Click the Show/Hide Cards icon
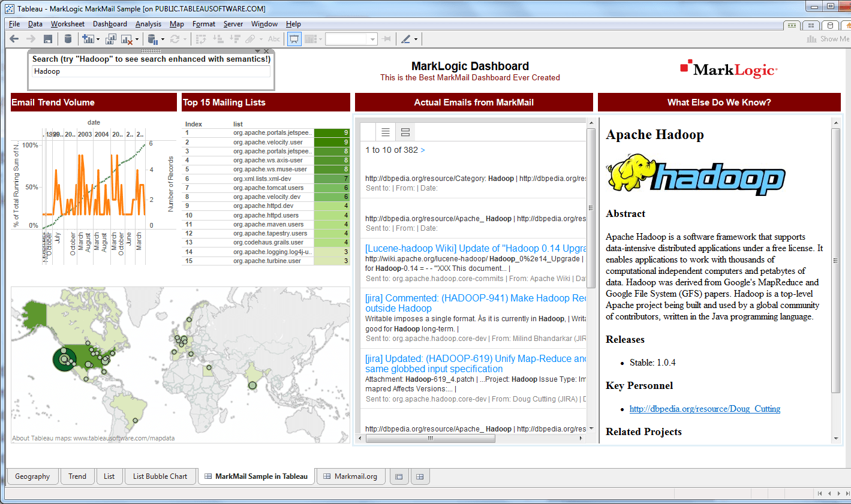 [x=310, y=39]
